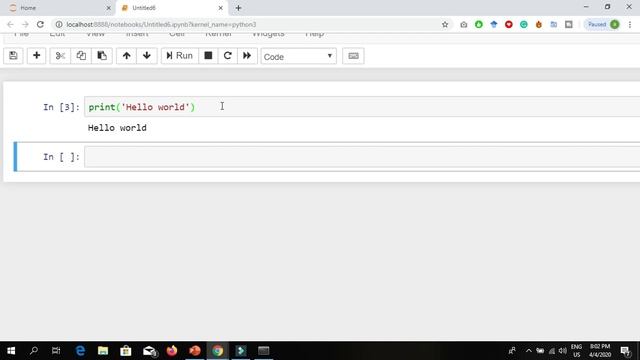Switch to Chrome on the taskbar

pyautogui.click(x=218, y=351)
